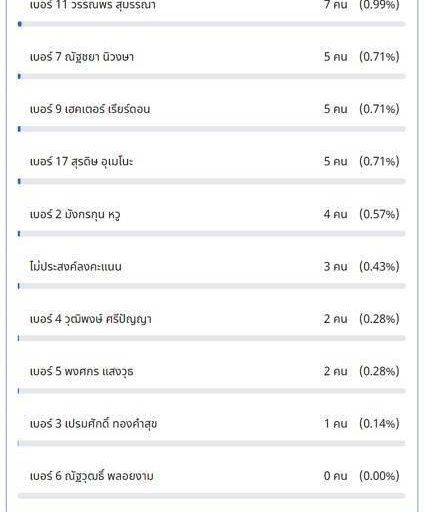
Task: Click the 3 คน count for ไม่ประสงค์ลงคะแนน
Action: 335,266
